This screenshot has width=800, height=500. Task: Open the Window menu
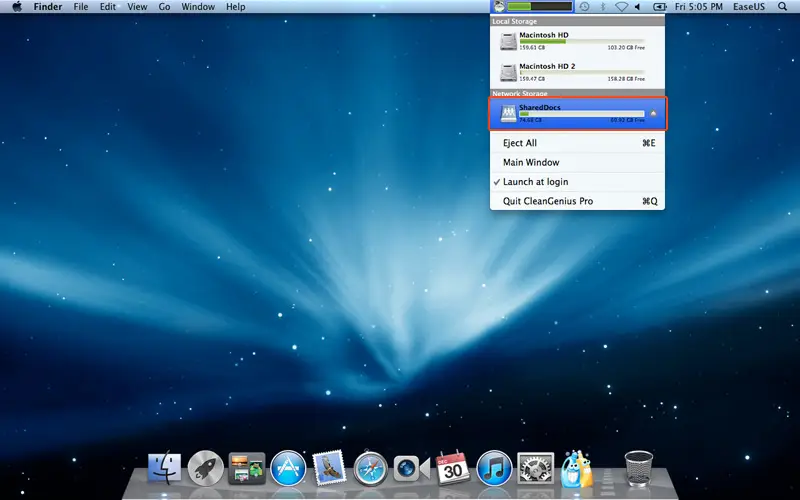point(198,7)
